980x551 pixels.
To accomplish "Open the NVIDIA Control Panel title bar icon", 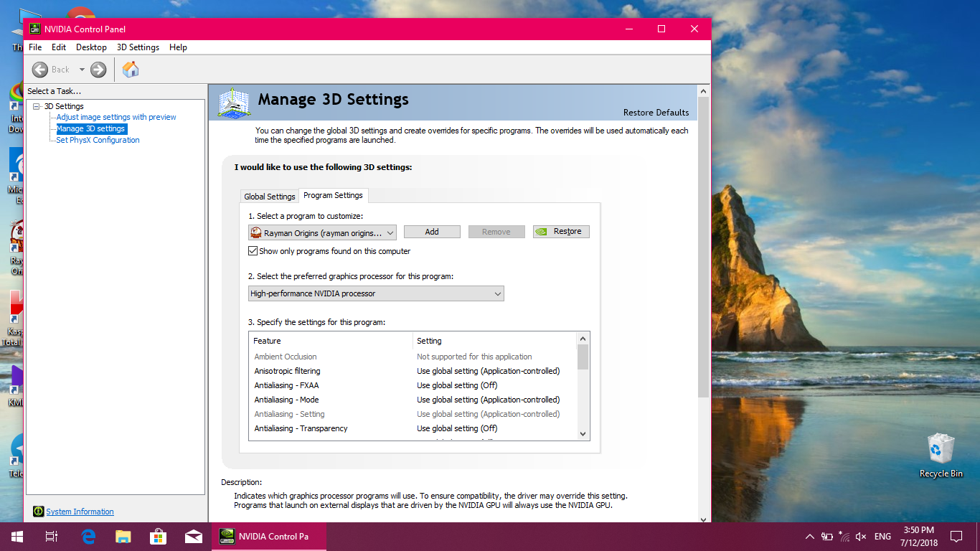I will click(x=34, y=29).
